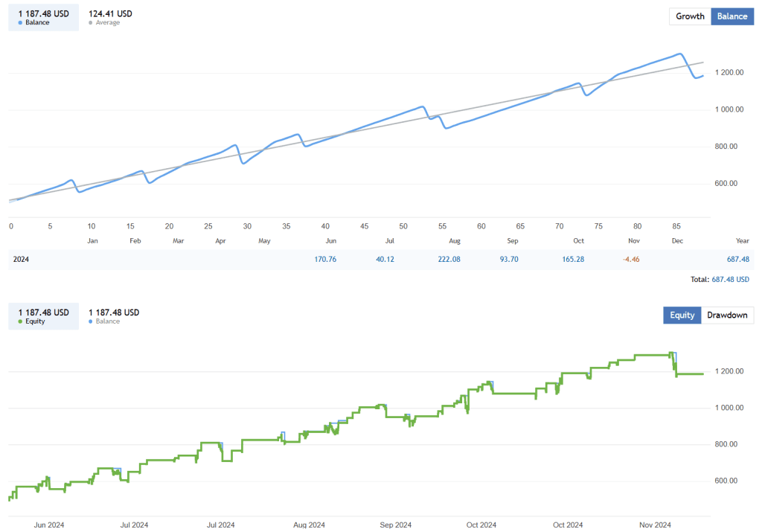This screenshot has width=762, height=532.
Task: Switch to the Growth view
Action: (x=689, y=16)
